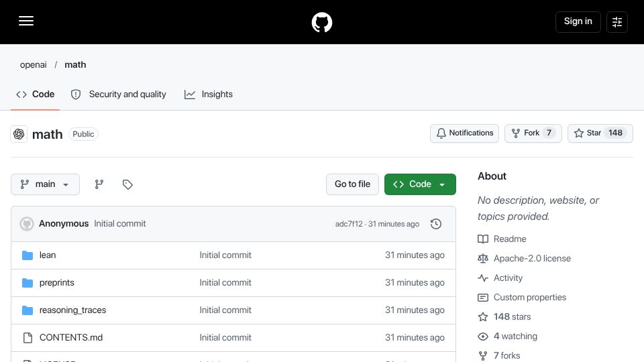Click the watching eye icon

point(483,337)
